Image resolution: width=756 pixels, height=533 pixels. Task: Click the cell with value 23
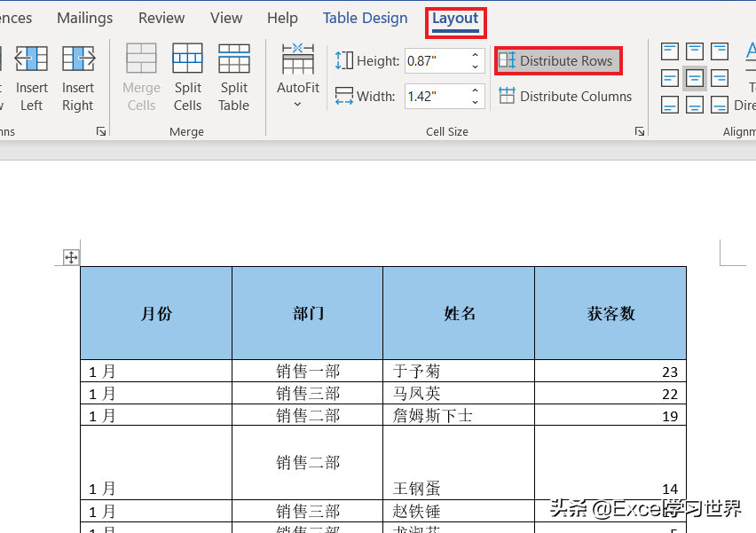click(610, 371)
